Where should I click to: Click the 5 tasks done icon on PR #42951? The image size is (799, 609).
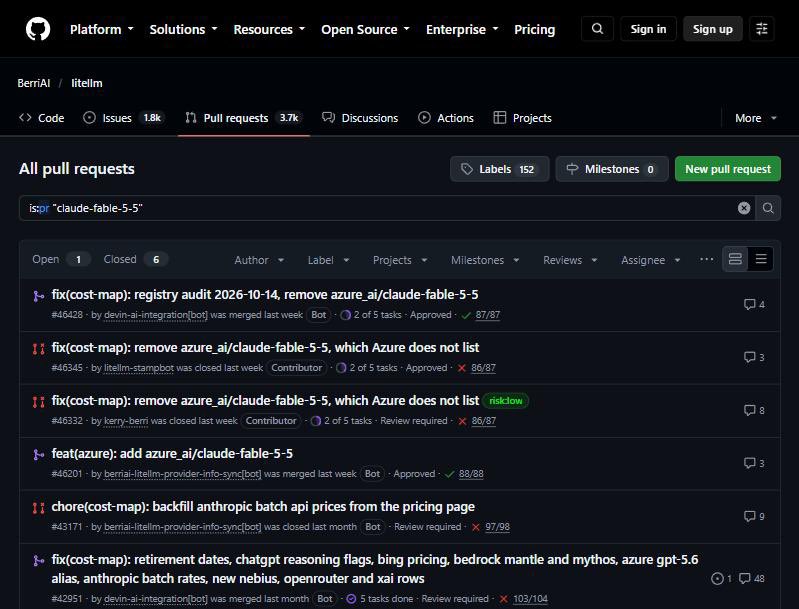click(351, 599)
